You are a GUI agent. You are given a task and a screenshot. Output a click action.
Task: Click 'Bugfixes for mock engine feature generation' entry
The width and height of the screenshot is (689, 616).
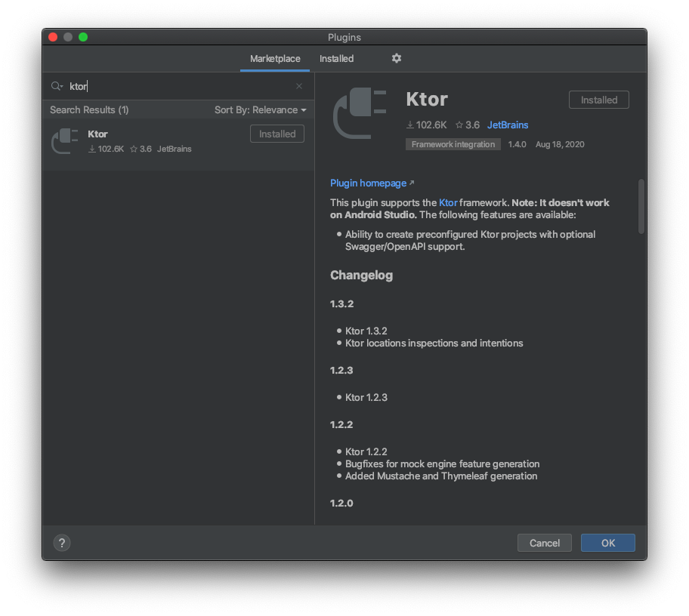click(443, 464)
